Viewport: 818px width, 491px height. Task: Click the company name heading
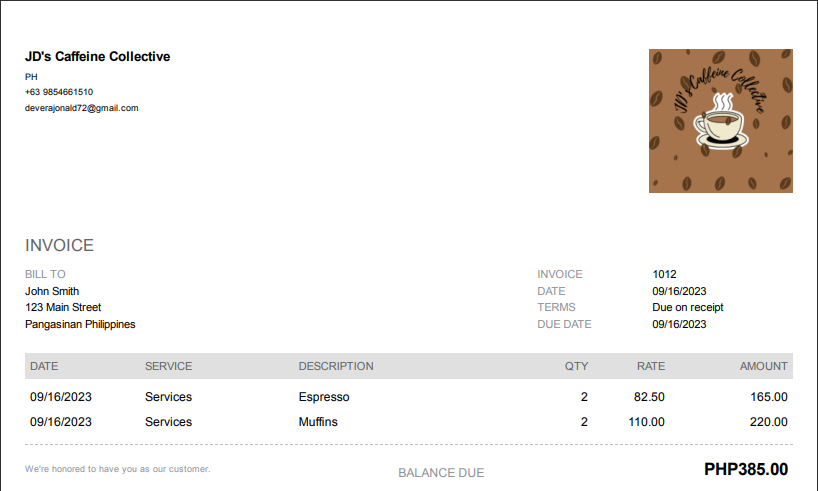(98, 57)
